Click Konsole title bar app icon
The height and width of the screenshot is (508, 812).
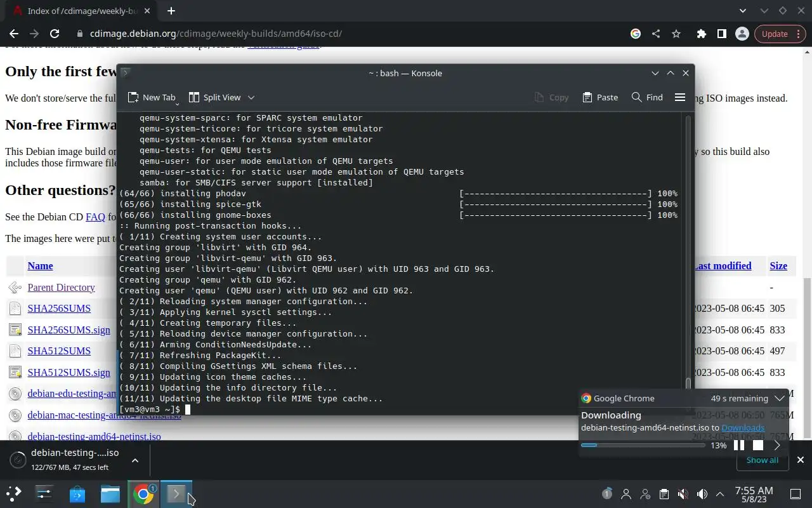tap(126, 72)
